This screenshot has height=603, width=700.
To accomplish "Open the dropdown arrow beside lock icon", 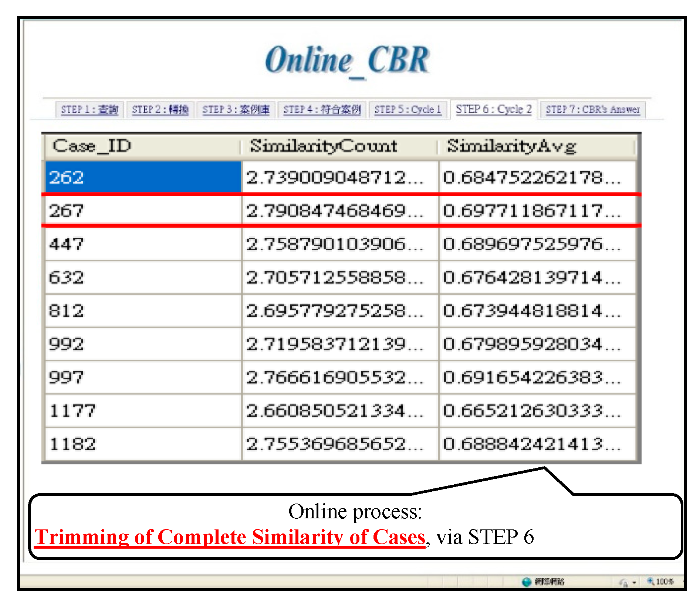I will click(634, 583).
